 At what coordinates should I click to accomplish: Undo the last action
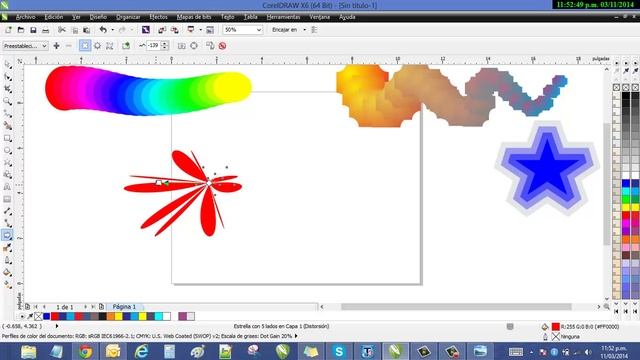click(103, 30)
